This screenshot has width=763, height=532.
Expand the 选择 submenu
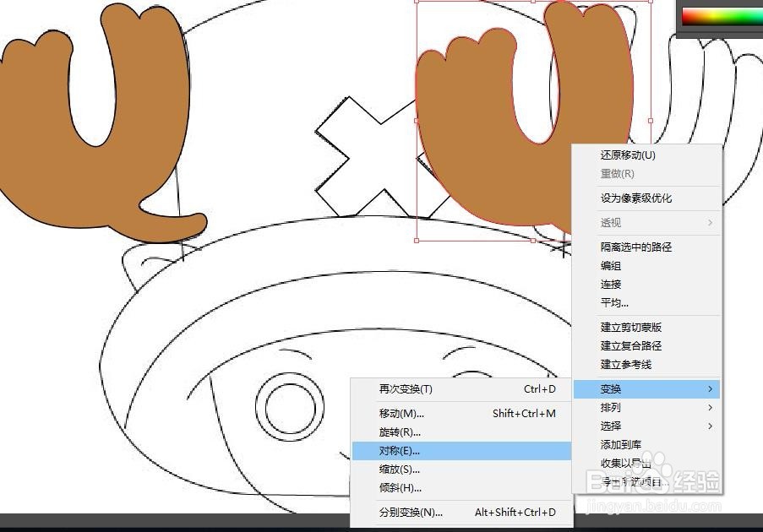coord(646,426)
